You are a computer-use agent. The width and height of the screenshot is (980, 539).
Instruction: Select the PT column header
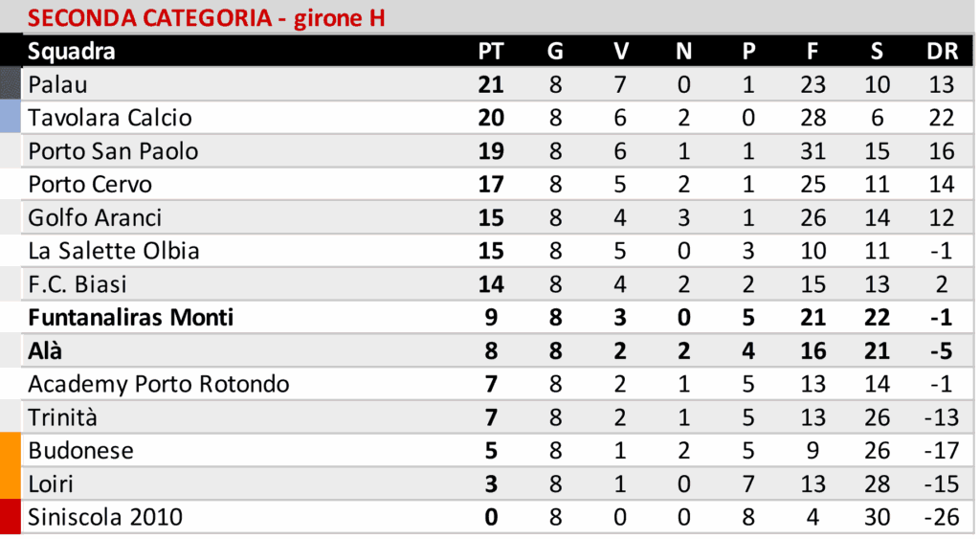[x=491, y=51]
